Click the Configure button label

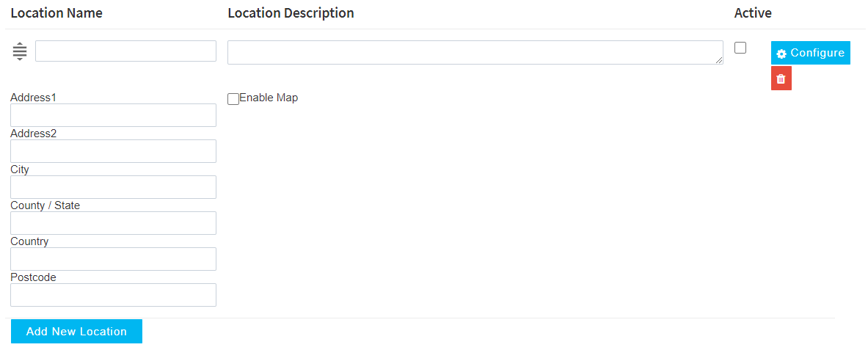coord(817,53)
